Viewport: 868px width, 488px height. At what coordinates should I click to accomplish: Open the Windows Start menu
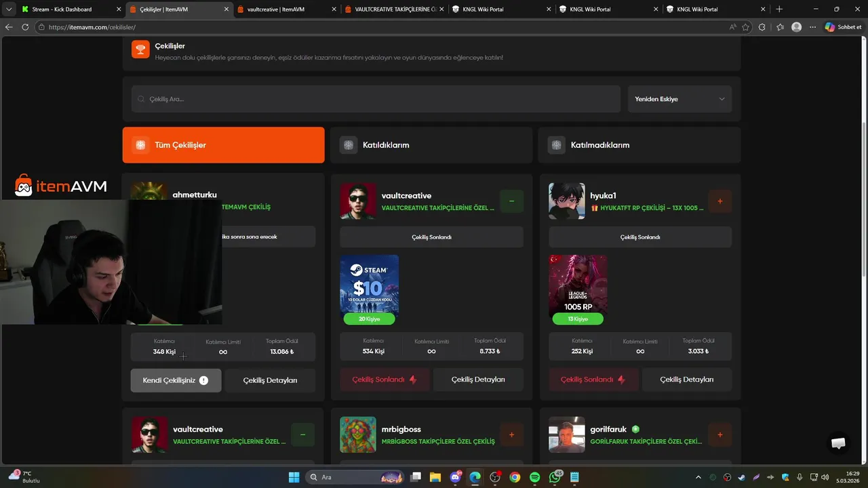click(x=294, y=477)
